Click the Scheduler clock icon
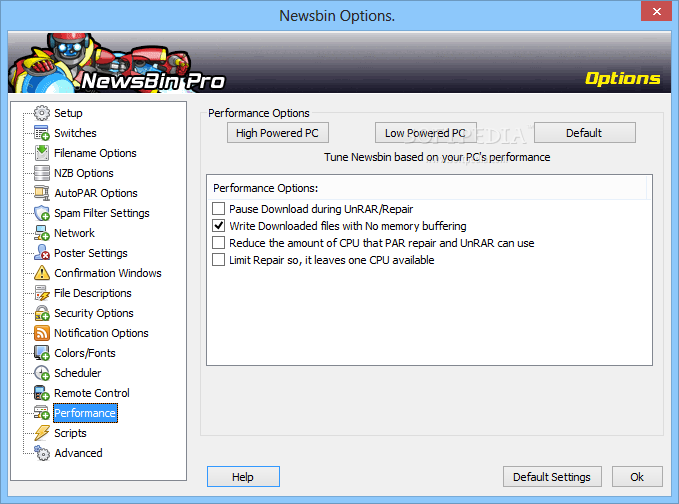This screenshot has width=679, height=504. click(42, 373)
